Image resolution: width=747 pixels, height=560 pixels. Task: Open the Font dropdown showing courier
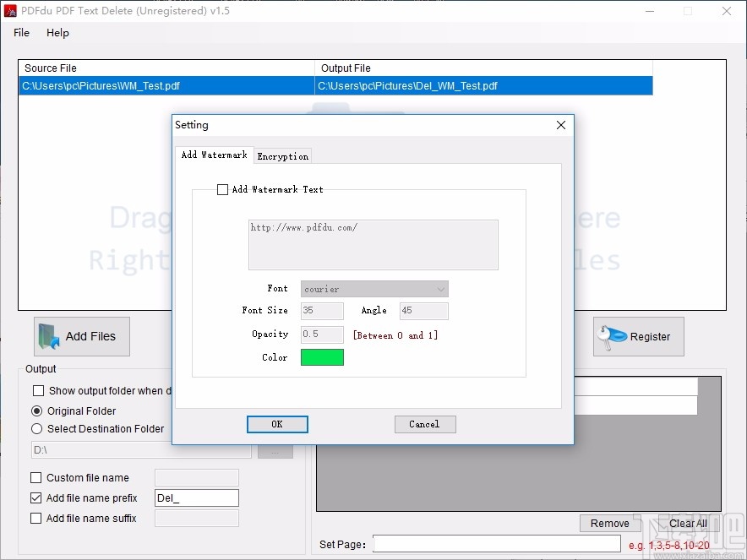pyautogui.click(x=440, y=288)
